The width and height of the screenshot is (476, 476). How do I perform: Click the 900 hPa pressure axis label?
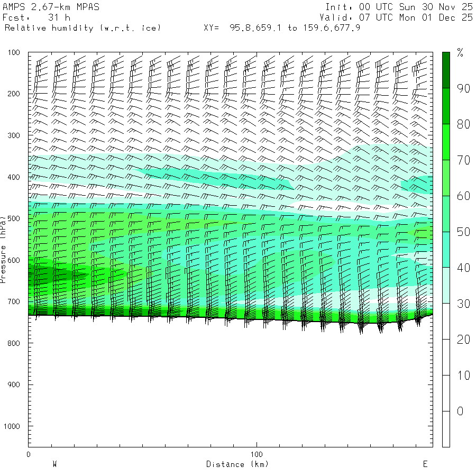point(14,385)
